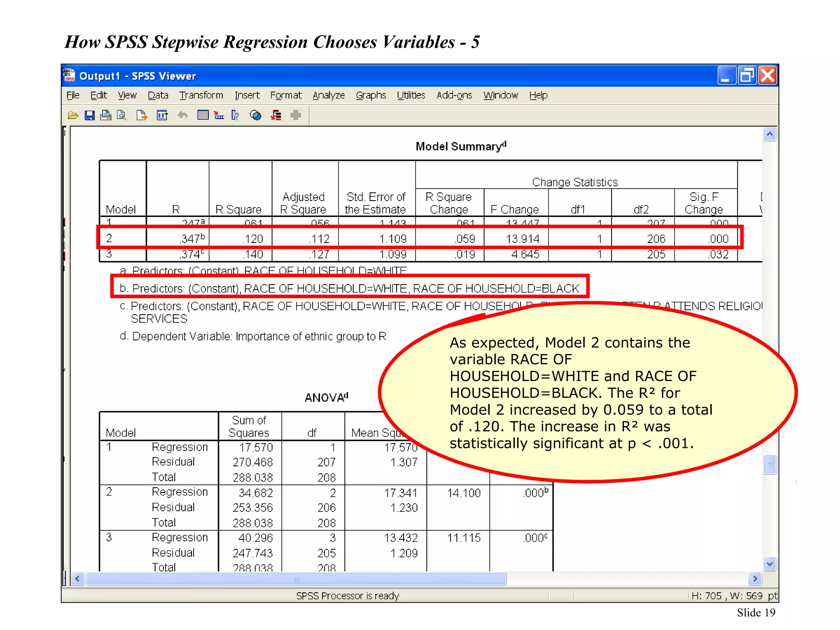840x630 pixels.
Task: Open the Format menu
Action: (x=286, y=95)
